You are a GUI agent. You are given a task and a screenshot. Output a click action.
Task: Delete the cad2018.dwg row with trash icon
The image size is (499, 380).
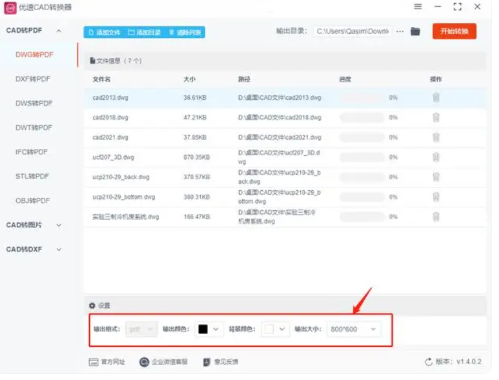click(436, 117)
